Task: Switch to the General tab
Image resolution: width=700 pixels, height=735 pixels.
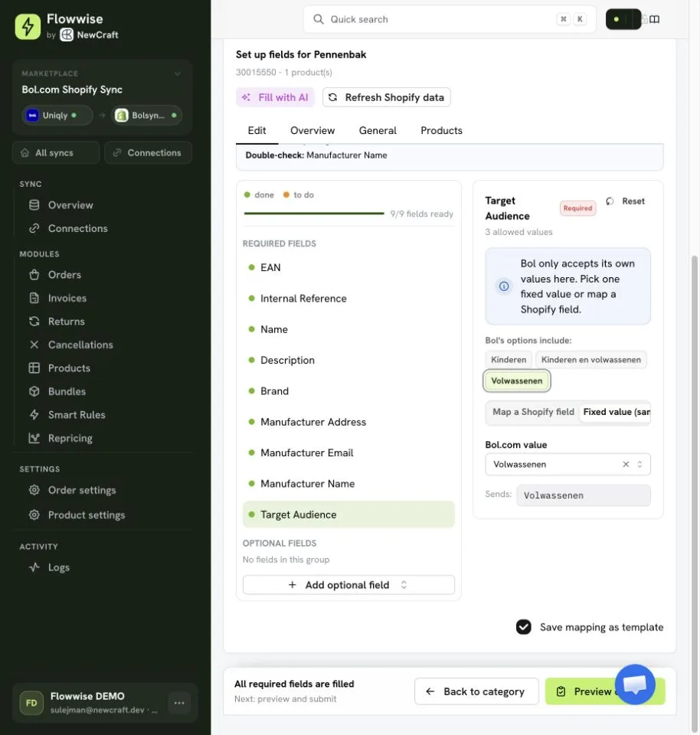Action: (x=378, y=131)
